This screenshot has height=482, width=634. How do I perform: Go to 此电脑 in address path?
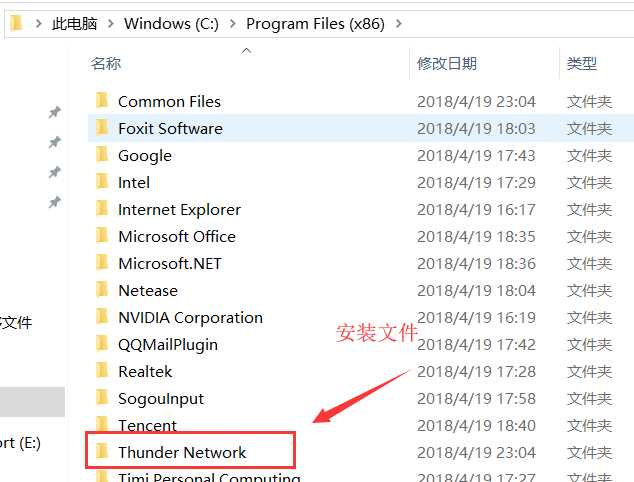click(x=74, y=23)
